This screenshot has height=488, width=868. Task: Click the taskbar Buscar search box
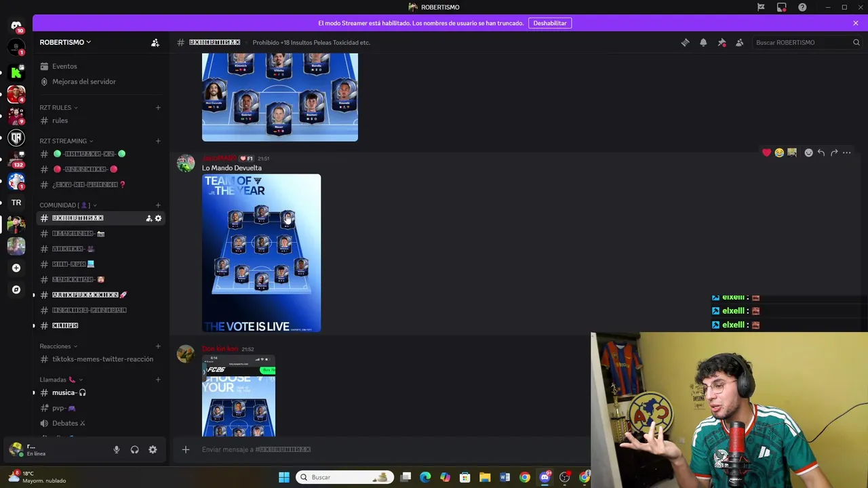[x=346, y=477]
